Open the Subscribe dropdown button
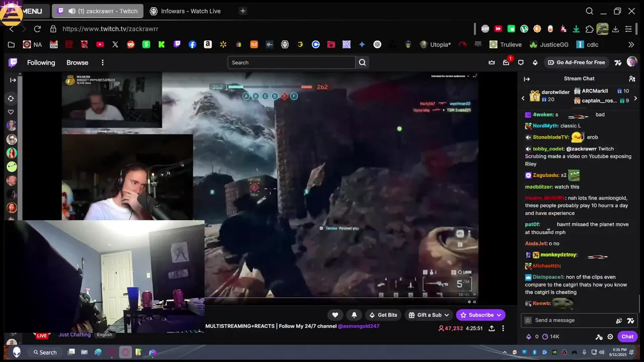This screenshot has width=644, height=362. [x=480, y=315]
